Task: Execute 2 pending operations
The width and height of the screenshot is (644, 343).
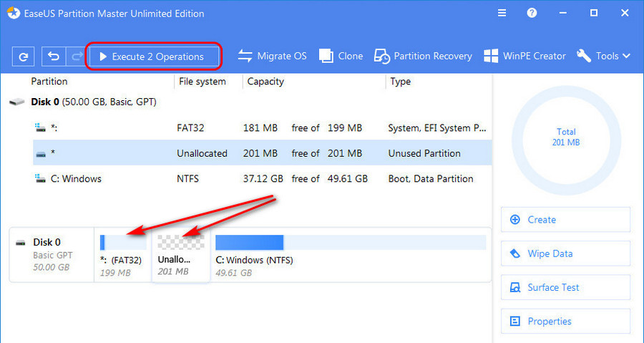Action: [154, 57]
